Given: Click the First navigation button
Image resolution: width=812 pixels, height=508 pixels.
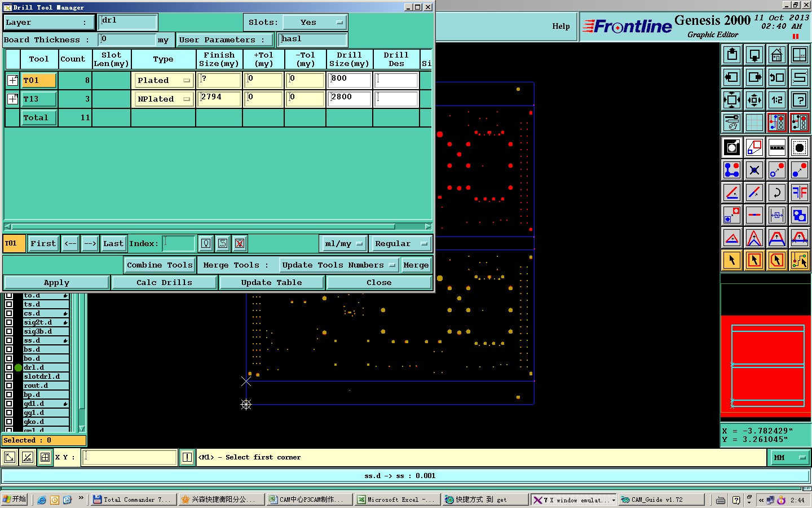Looking at the screenshot, I should point(43,244).
